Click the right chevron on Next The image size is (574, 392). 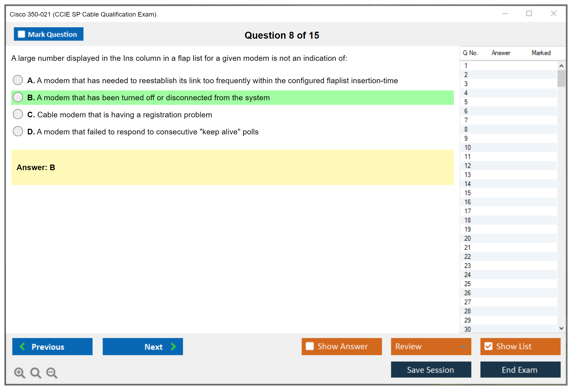174,346
